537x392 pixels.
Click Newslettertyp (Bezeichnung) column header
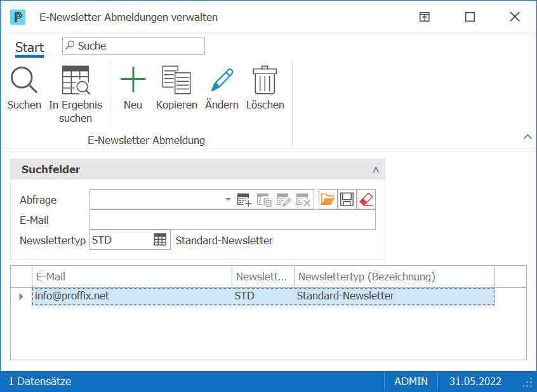click(x=395, y=277)
